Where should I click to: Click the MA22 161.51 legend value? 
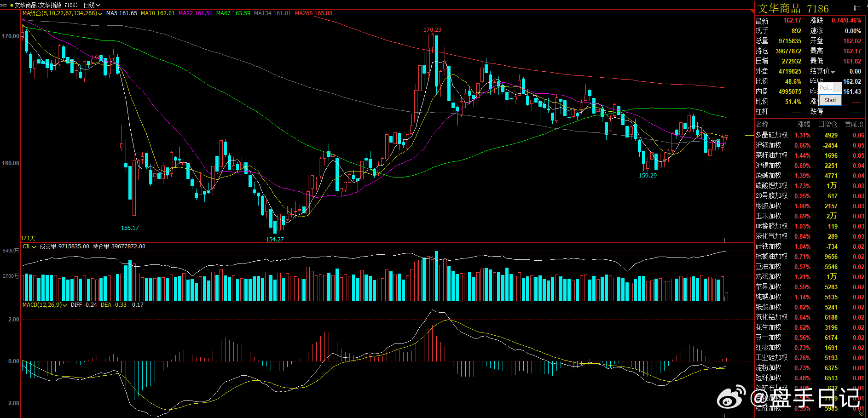(x=196, y=13)
